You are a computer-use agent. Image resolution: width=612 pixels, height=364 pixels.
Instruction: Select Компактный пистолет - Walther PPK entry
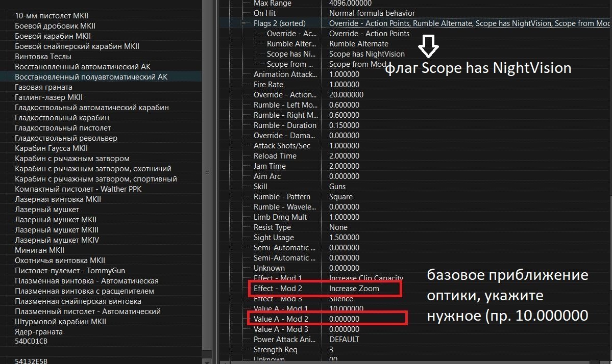coord(78,189)
